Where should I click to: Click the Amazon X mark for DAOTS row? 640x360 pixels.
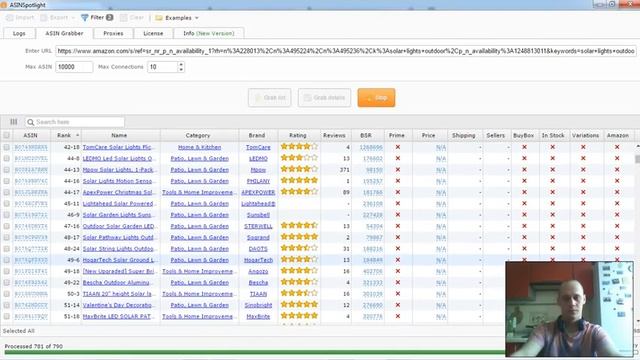click(617, 249)
